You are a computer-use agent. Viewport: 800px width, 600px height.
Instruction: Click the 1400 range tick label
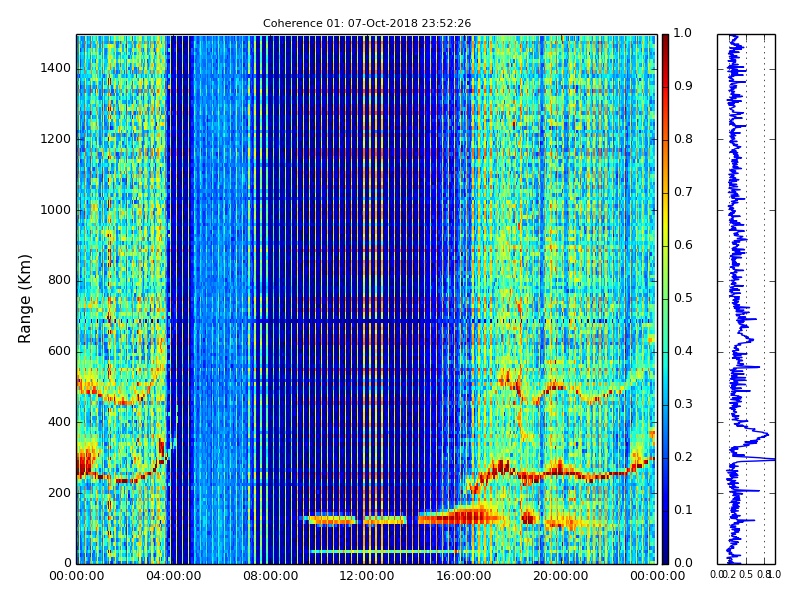coord(56,68)
